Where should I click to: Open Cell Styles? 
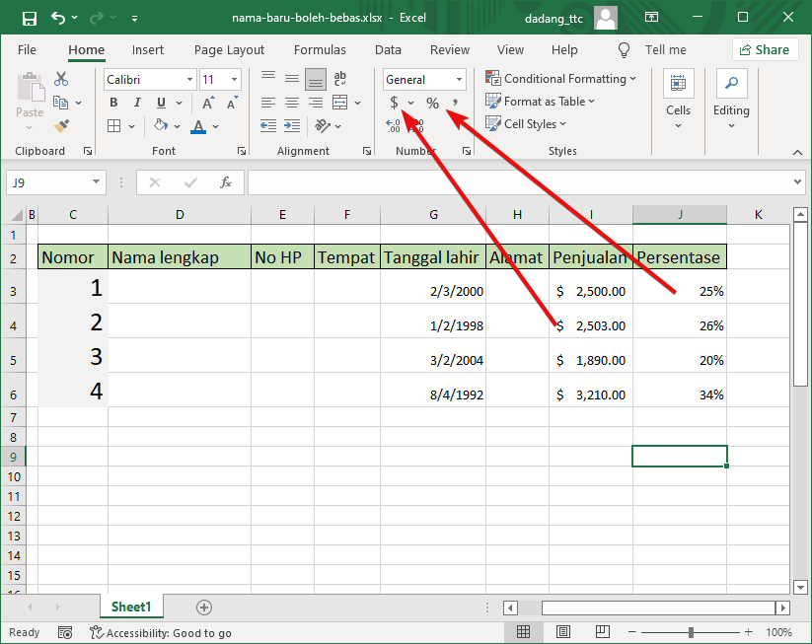[526, 123]
